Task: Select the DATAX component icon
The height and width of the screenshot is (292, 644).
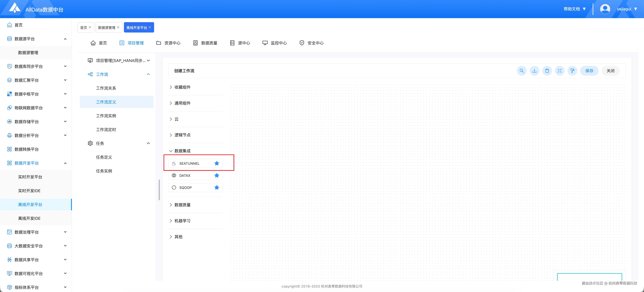Action: point(174,175)
